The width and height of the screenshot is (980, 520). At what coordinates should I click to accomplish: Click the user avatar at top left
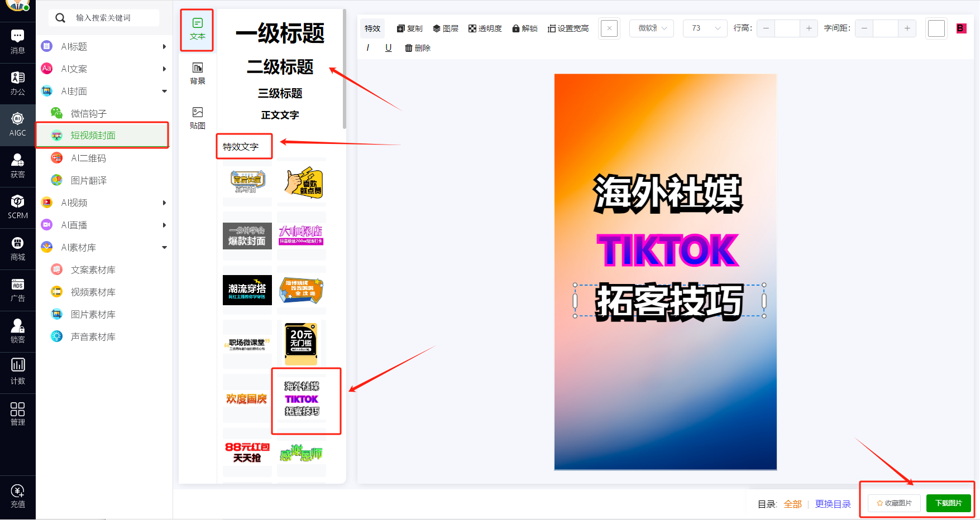[18, 5]
